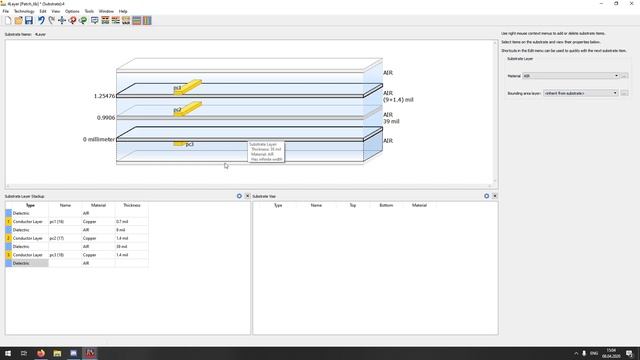This screenshot has height=360, width=640.
Task: Click the first orange substrate layer toolbar icon
Action: pyautogui.click(x=105, y=20)
